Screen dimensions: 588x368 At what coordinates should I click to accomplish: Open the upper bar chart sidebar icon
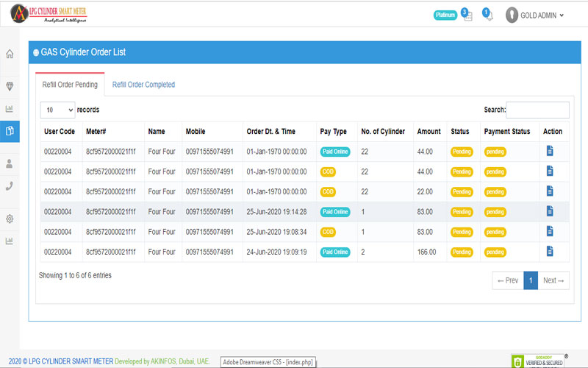pos(10,109)
